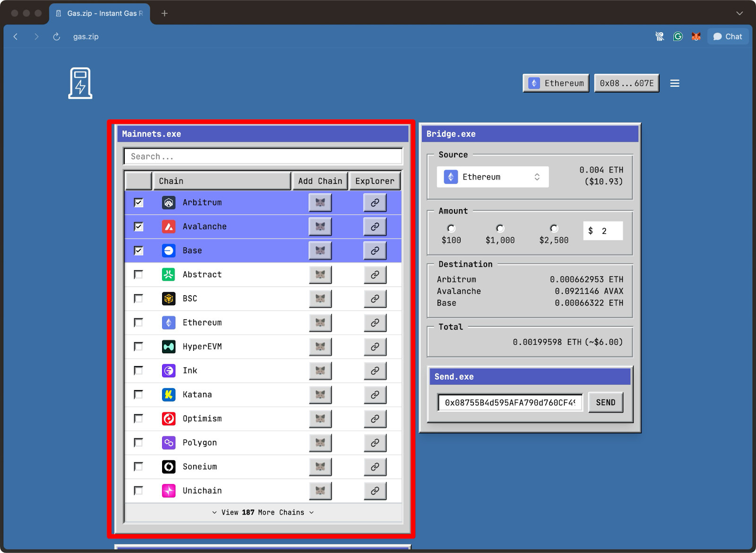Open the hamburger menu
The height and width of the screenshot is (553, 756).
point(675,83)
